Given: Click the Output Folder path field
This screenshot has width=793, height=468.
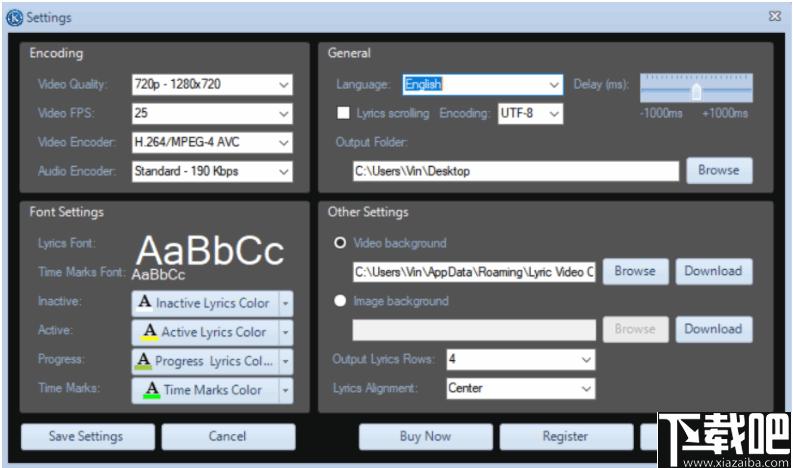Looking at the screenshot, I should coord(516,171).
